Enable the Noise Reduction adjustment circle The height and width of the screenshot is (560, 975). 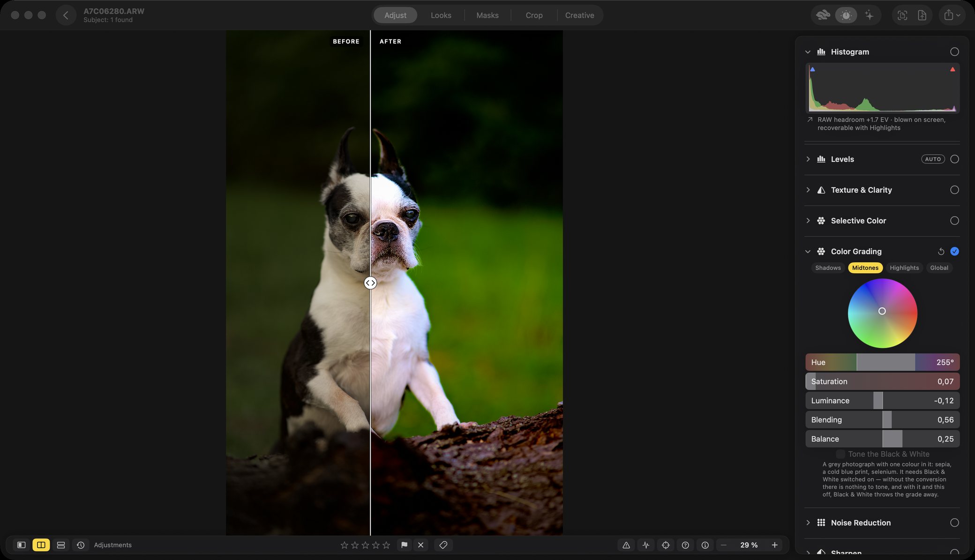click(954, 523)
